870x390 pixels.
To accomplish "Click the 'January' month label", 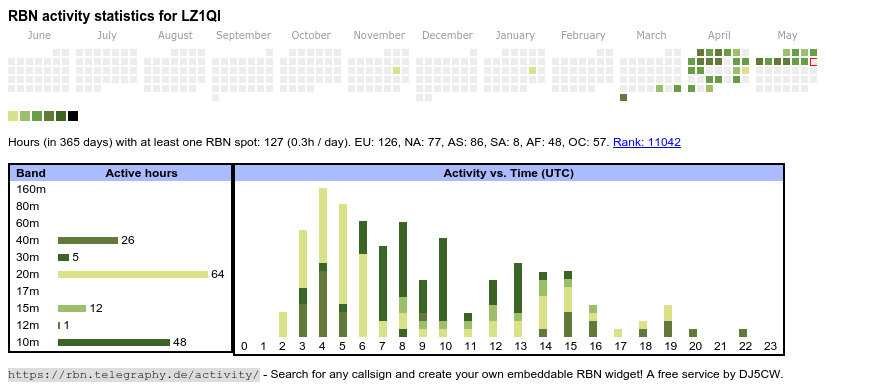I will point(515,35).
